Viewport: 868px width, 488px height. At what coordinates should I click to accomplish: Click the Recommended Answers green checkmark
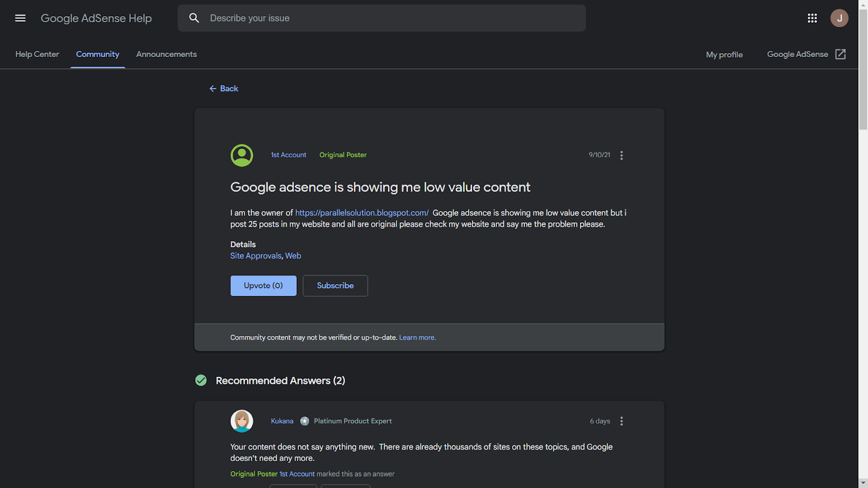tap(201, 381)
